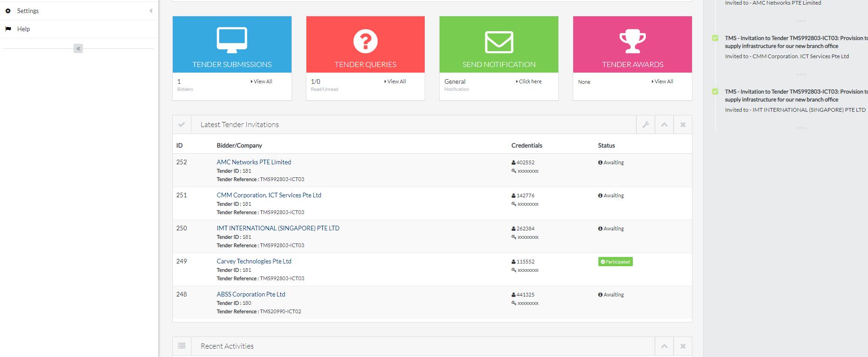
Task: Click the Settings gear icon in sidebar
Action: [8, 11]
